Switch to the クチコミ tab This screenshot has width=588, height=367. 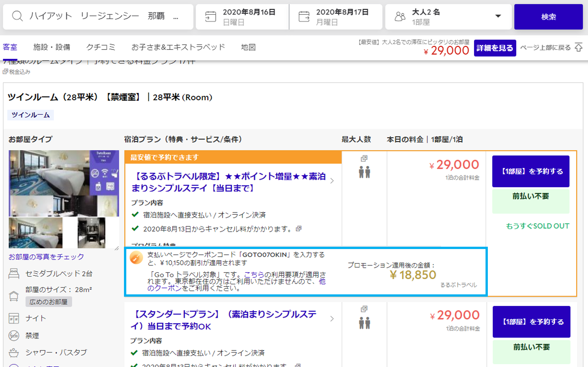(101, 47)
